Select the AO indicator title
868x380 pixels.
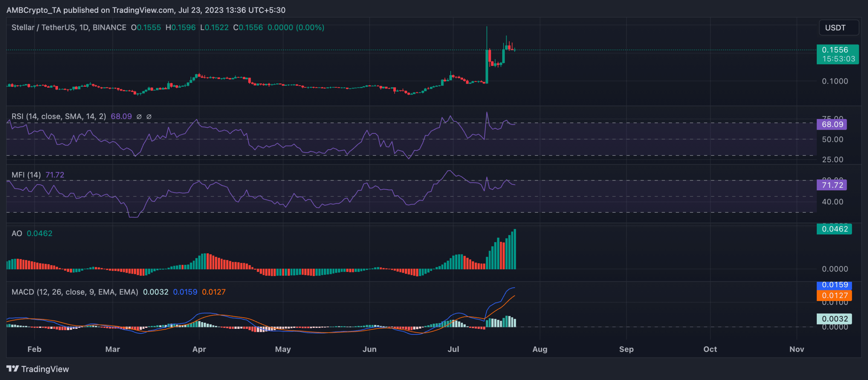17,233
